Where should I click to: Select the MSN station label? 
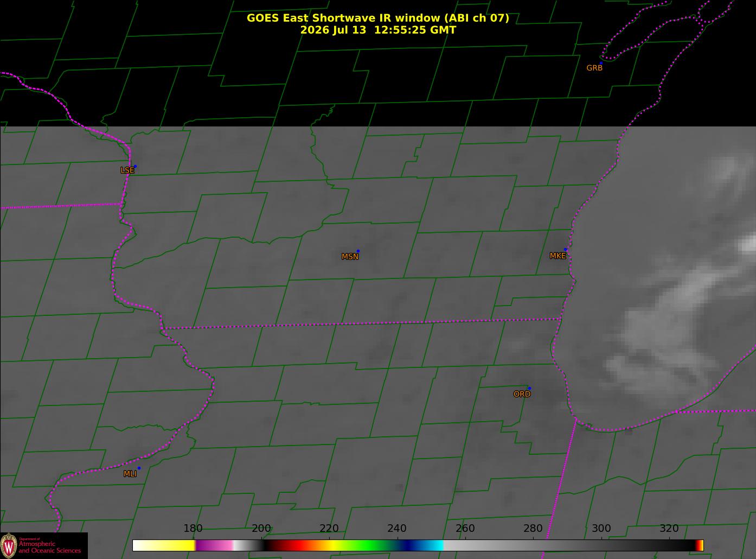[350, 257]
